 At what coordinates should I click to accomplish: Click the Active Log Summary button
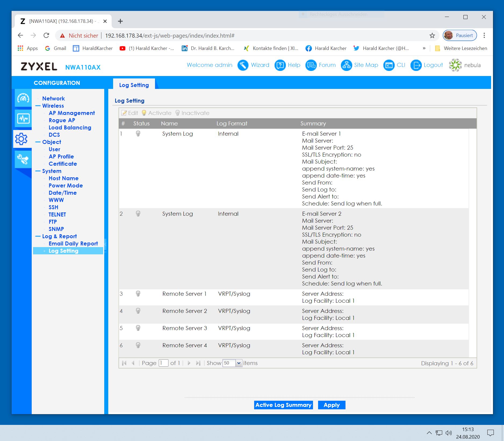283,405
